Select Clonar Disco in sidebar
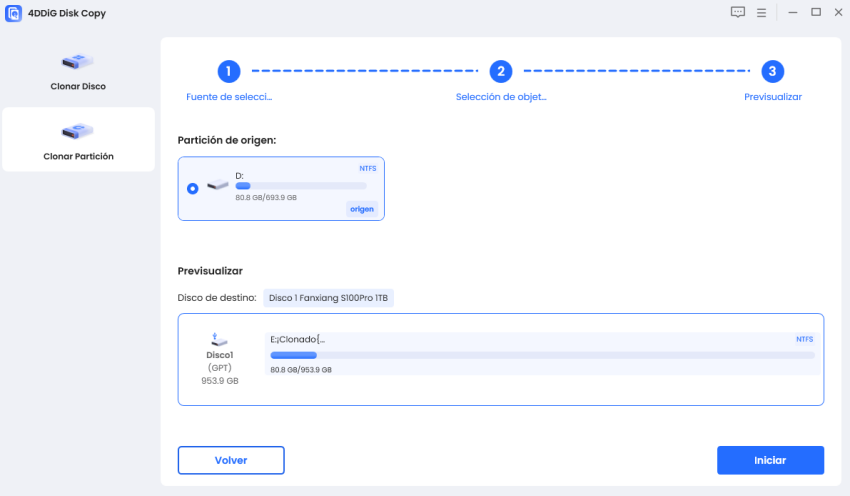 (78, 72)
